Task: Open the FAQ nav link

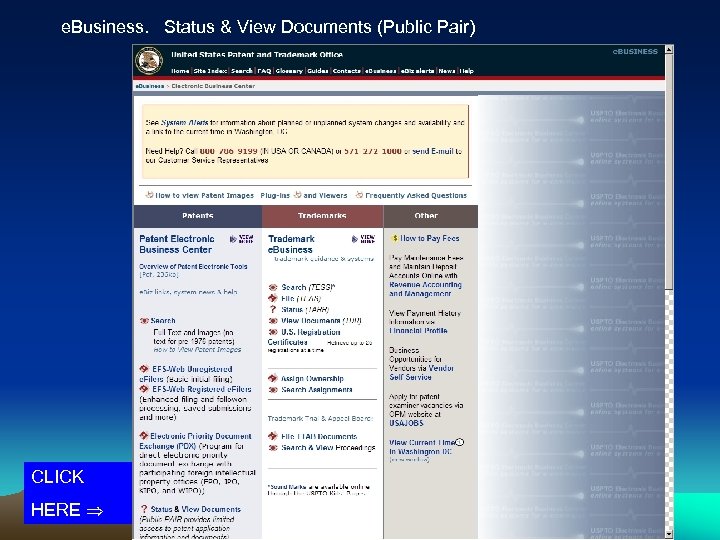Action: coord(264,71)
